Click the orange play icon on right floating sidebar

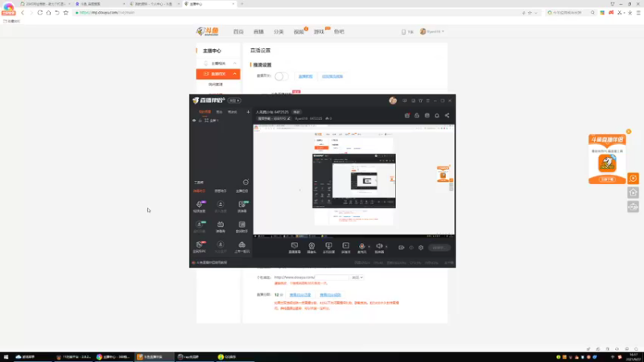[633, 178]
